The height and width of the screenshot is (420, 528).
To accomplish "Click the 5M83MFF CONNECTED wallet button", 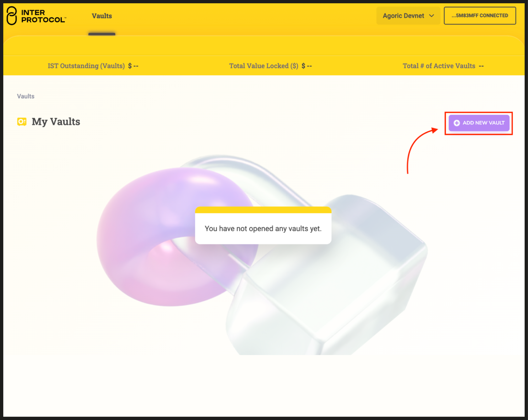I will tap(480, 16).
